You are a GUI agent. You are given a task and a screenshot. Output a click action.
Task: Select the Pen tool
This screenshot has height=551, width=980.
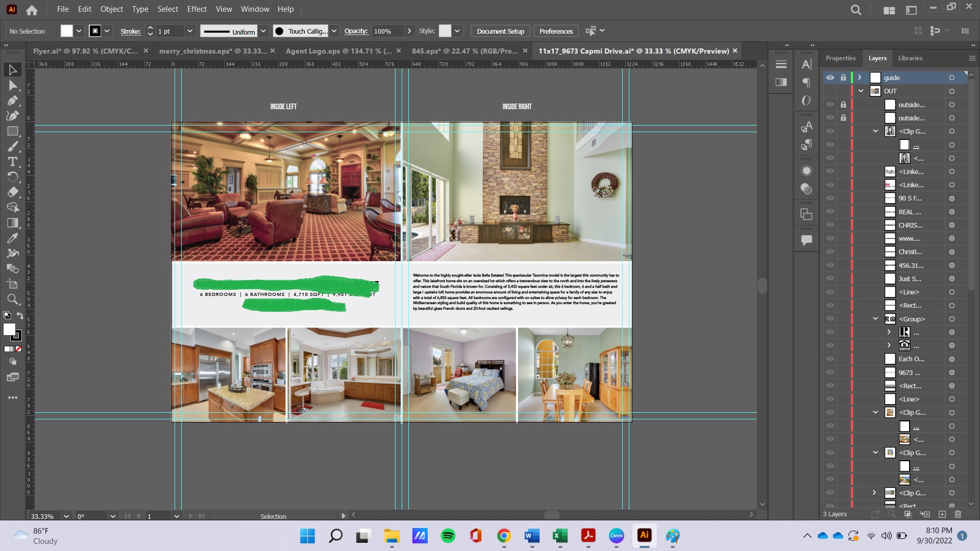click(x=13, y=101)
